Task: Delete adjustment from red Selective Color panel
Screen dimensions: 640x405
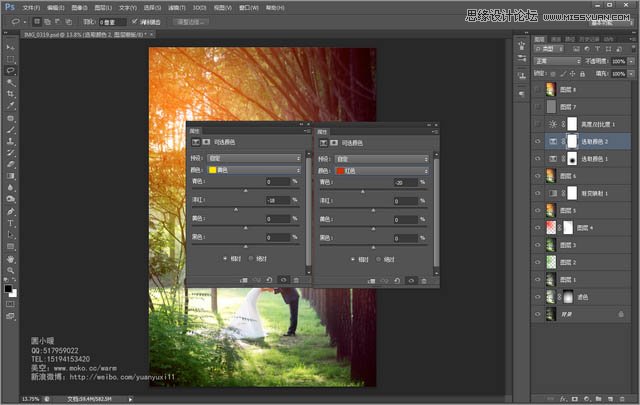Action: pyautogui.click(x=424, y=281)
